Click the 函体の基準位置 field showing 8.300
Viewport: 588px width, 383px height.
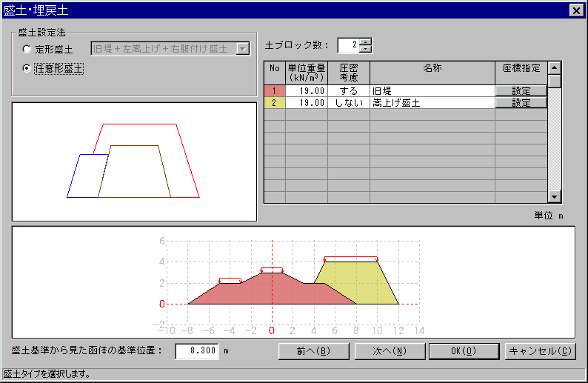pos(197,350)
